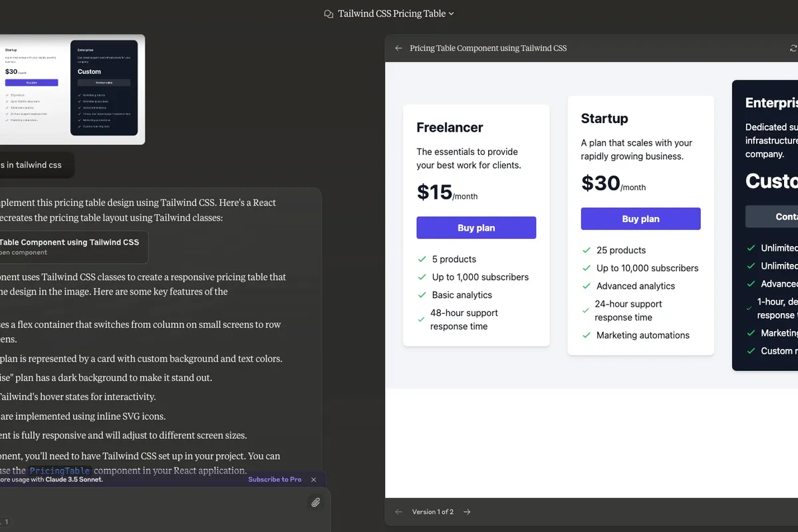
Task: Dismiss the Subscribe to Pro banner
Action: (x=314, y=479)
